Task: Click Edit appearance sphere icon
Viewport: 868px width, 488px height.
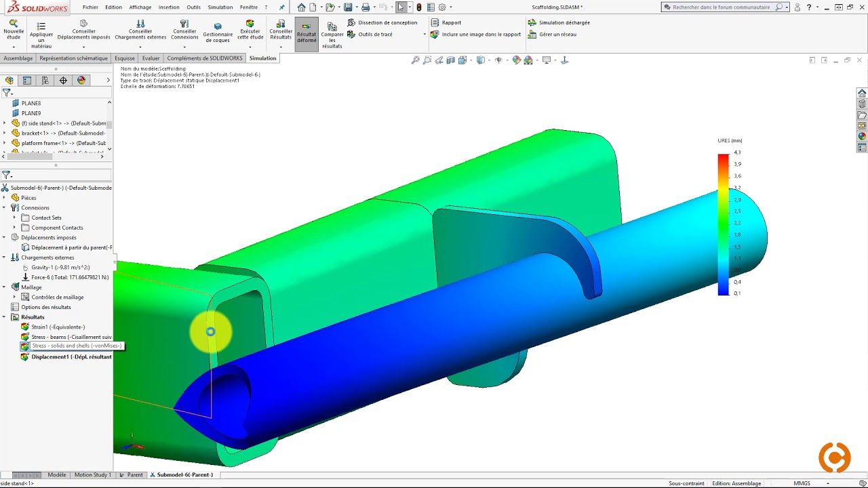Action: [517, 60]
